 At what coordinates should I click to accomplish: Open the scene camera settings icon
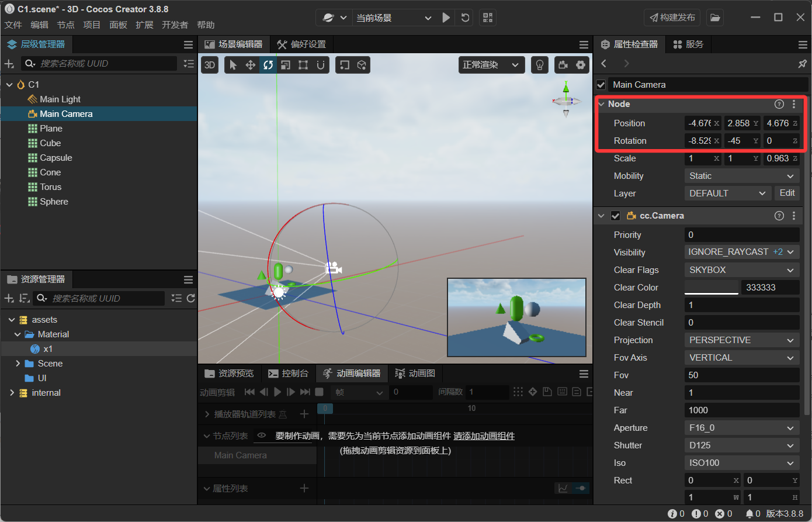[x=563, y=65]
